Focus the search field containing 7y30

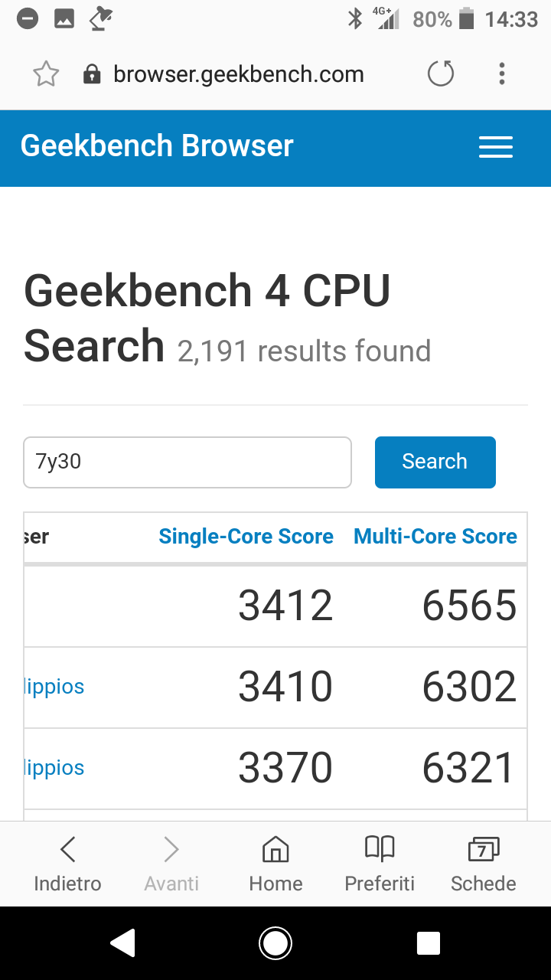tap(187, 462)
